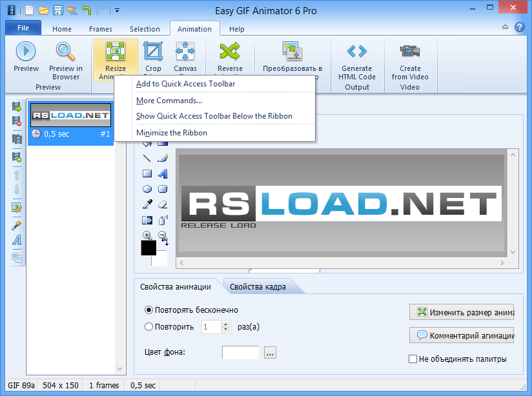The width and height of the screenshot is (532, 396).
Task: Switch to Свойства кадра tab
Action: (258, 287)
